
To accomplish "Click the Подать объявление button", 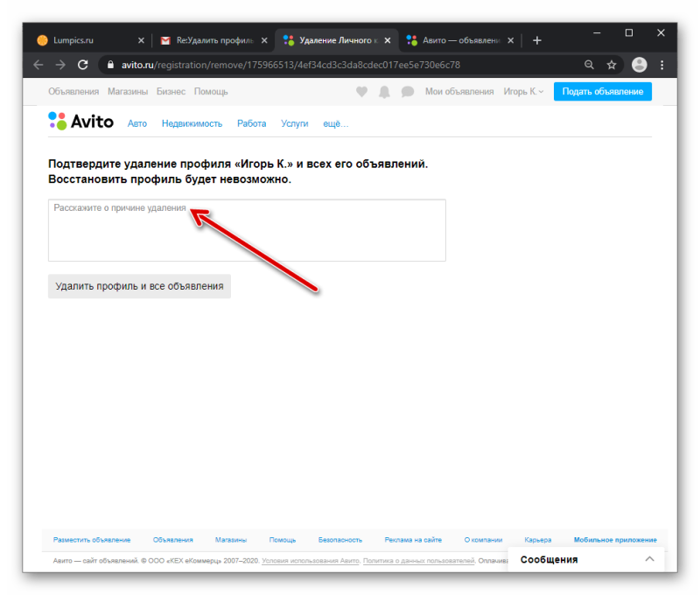I will point(602,92).
